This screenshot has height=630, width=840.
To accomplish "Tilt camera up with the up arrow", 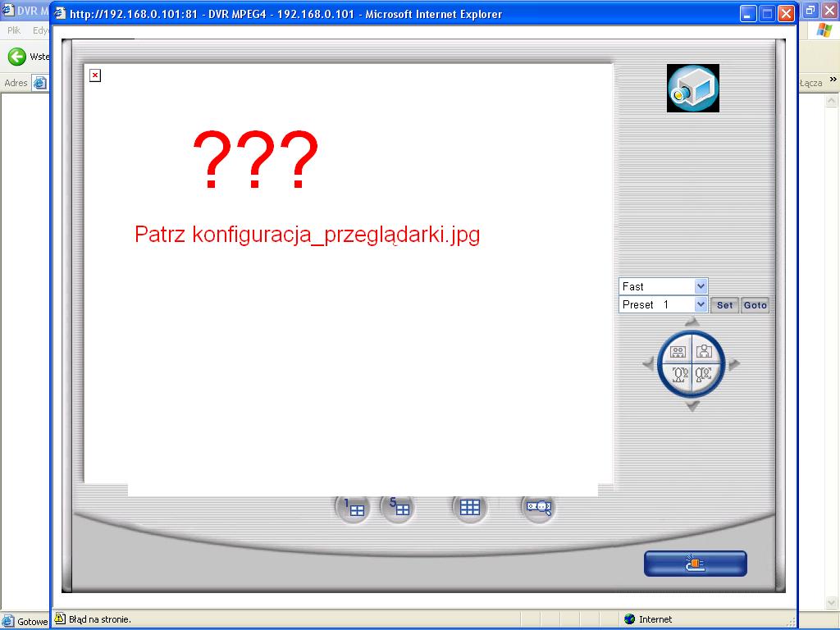I will click(692, 322).
